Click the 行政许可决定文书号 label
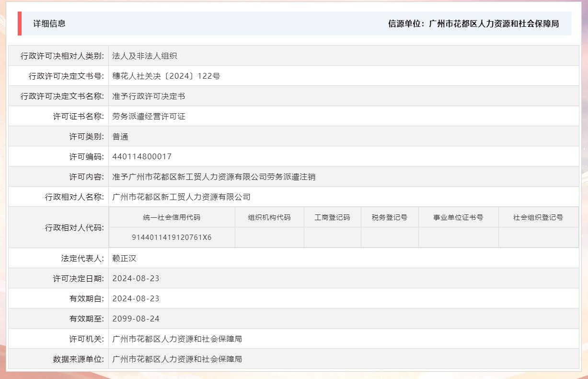The width and height of the screenshot is (588, 379). pyautogui.click(x=66, y=76)
